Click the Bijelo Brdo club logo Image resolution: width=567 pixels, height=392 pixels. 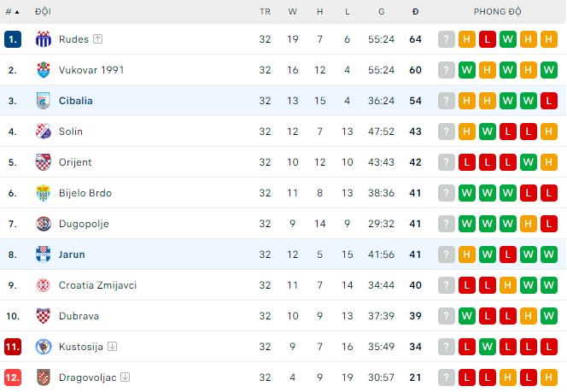point(44,193)
